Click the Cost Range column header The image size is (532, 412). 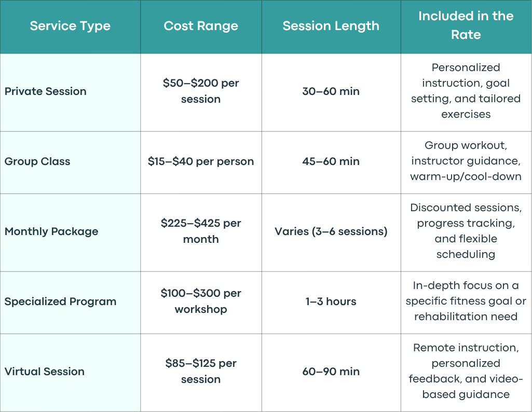(201, 26)
